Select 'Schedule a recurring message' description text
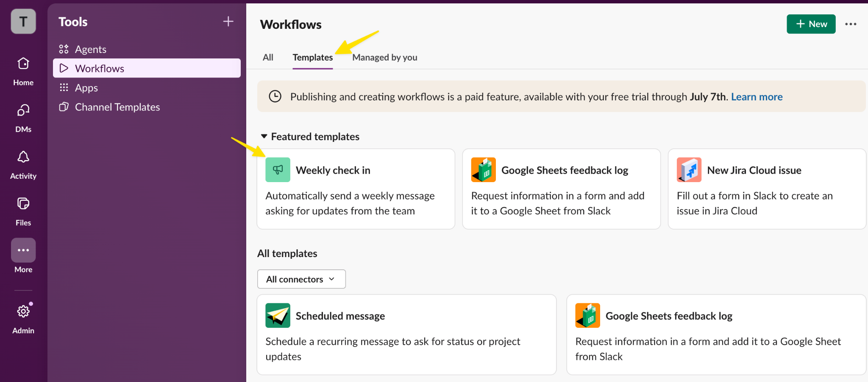 tap(393, 349)
